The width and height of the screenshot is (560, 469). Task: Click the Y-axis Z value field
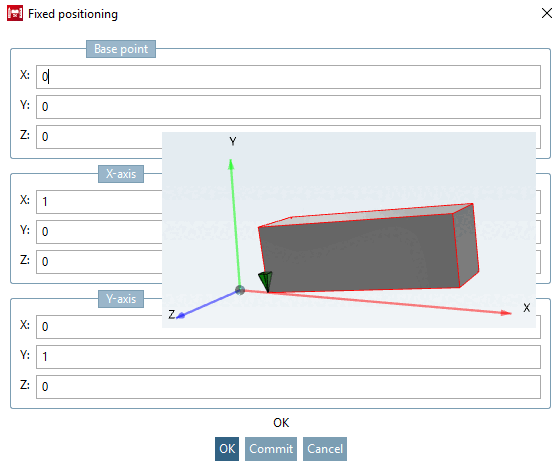pyautogui.click(x=288, y=387)
